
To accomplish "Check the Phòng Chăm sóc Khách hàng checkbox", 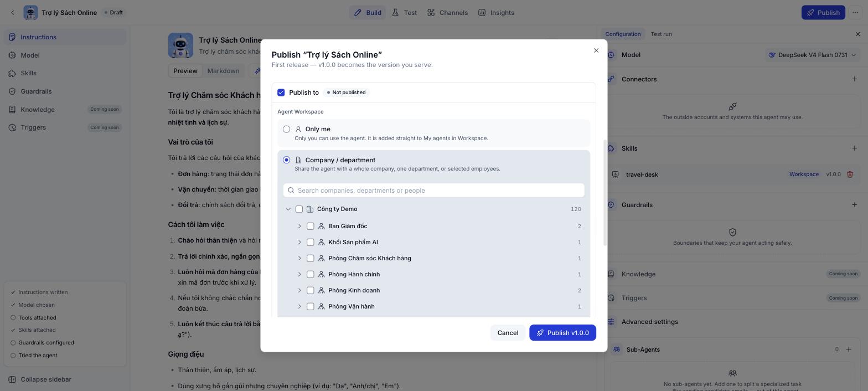I will pos(310,259).
